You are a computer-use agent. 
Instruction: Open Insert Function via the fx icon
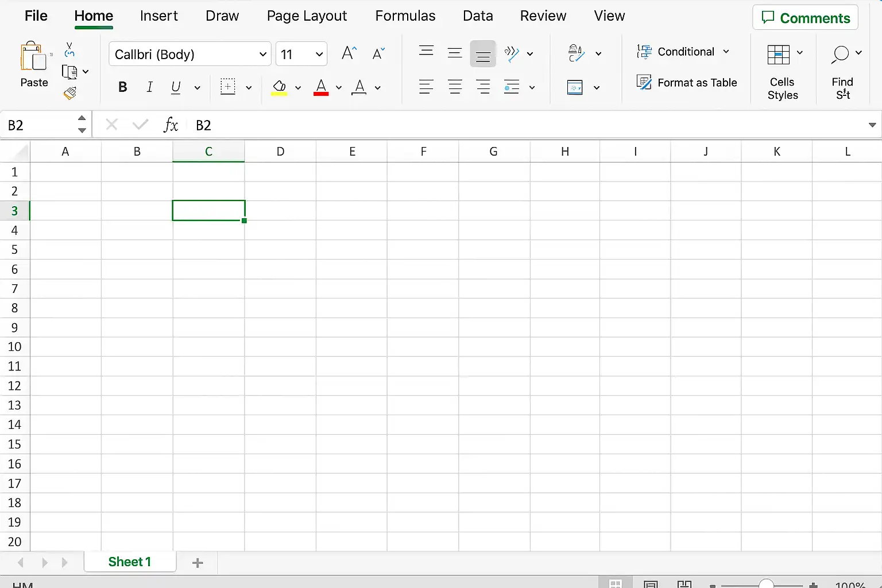pyautogui.click(x=171, y=125)
